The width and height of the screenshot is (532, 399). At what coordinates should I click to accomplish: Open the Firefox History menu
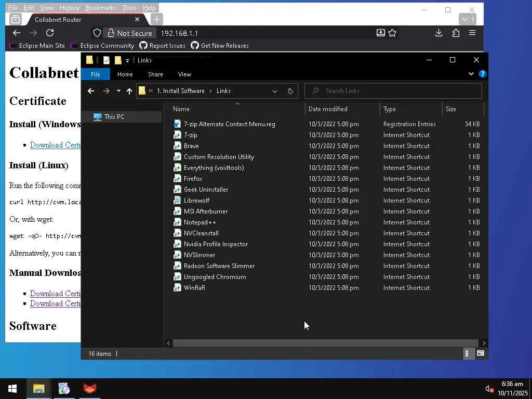coord(69,7)
